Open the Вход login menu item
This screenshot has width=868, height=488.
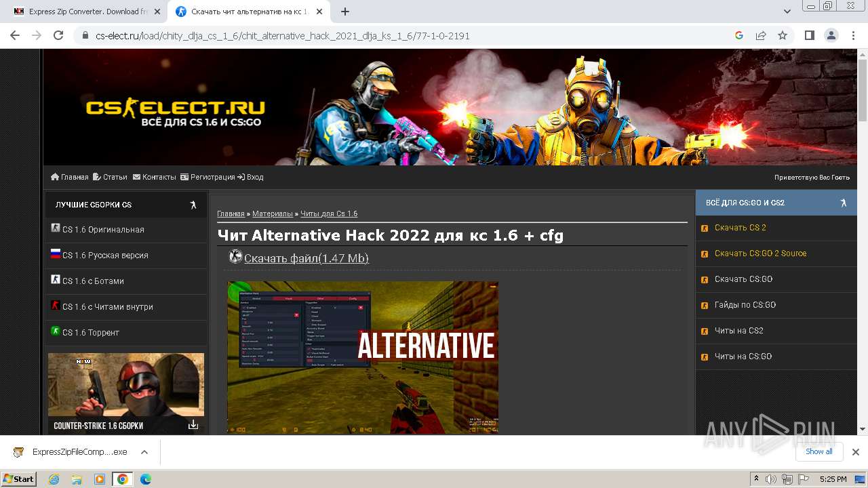pyautogui.click(x=250, y=177)
